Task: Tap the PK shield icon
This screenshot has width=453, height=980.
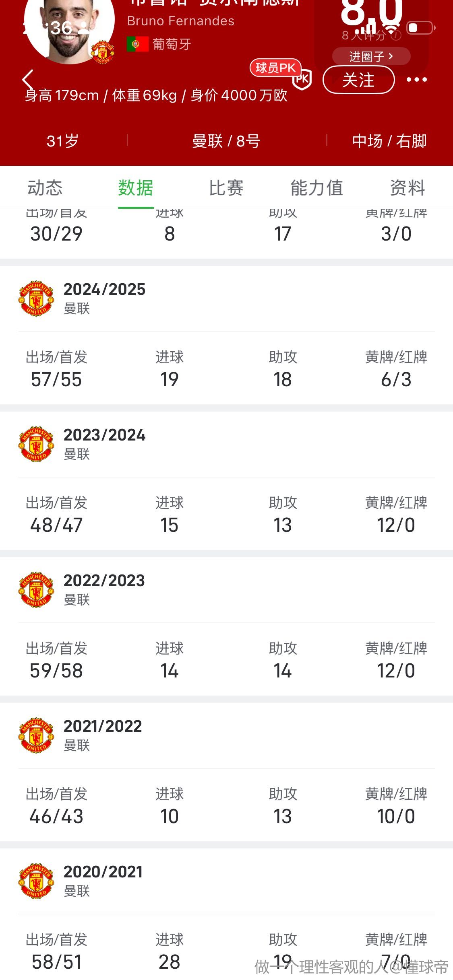Action: point(302,80)
